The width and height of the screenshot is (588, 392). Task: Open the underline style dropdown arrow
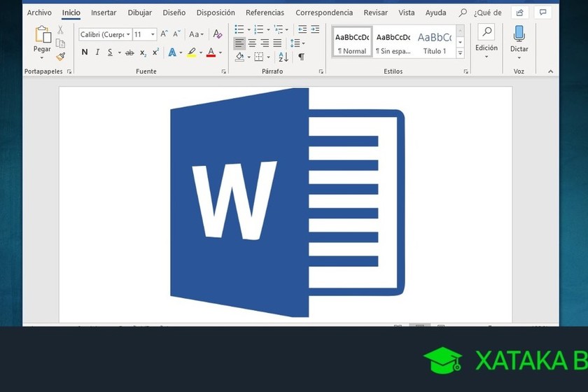point(119,53)
